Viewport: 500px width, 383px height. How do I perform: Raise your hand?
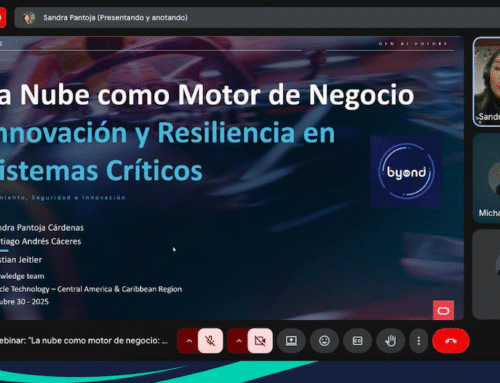coord(391,341)
